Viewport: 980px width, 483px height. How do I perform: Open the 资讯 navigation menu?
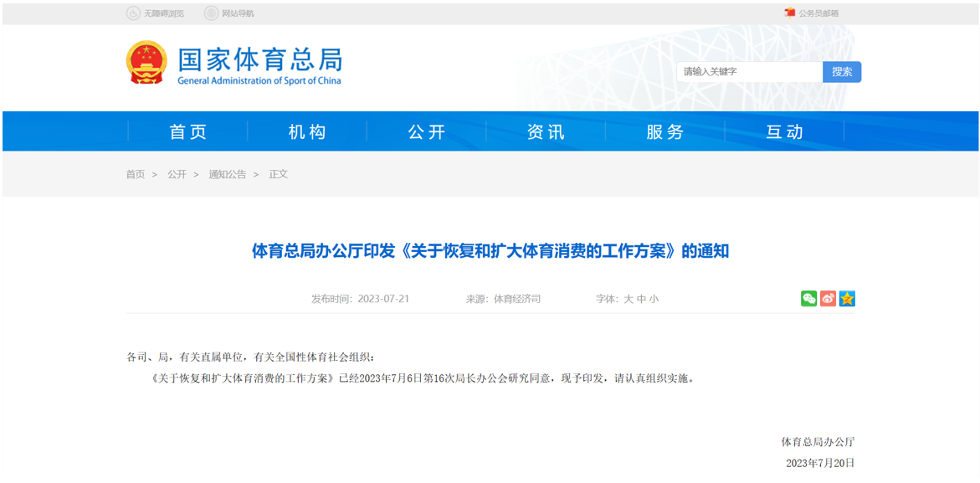[x=546, y=131]
